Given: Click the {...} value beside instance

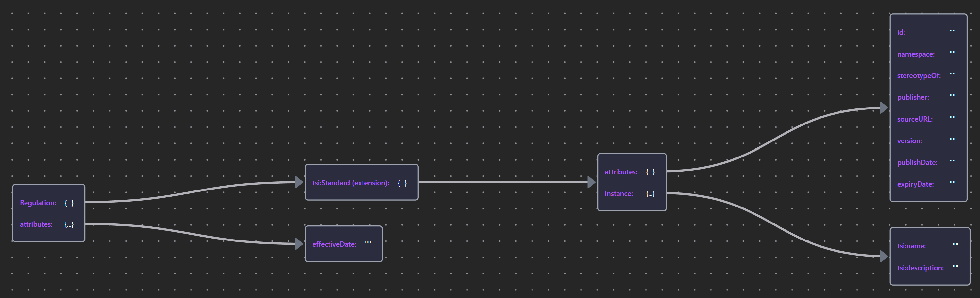Looking at the screenshot, I should (x=650, y=194).
